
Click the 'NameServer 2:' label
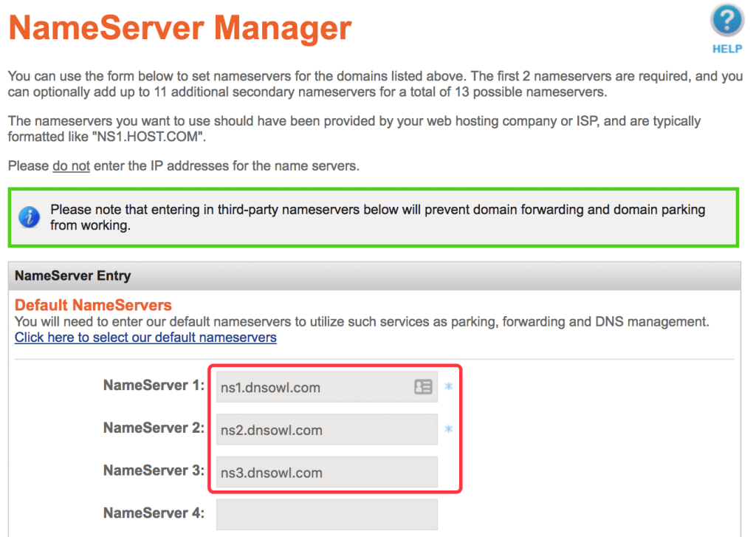[154, 428]
